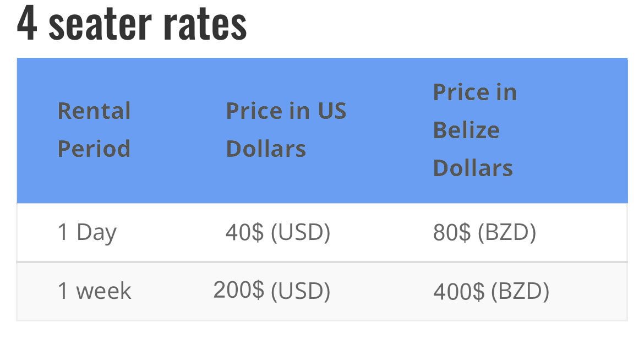The width and height of the screenshot is (644, 355).
Task: Select the "Rental Period" column header
Action: pos(94,130)
